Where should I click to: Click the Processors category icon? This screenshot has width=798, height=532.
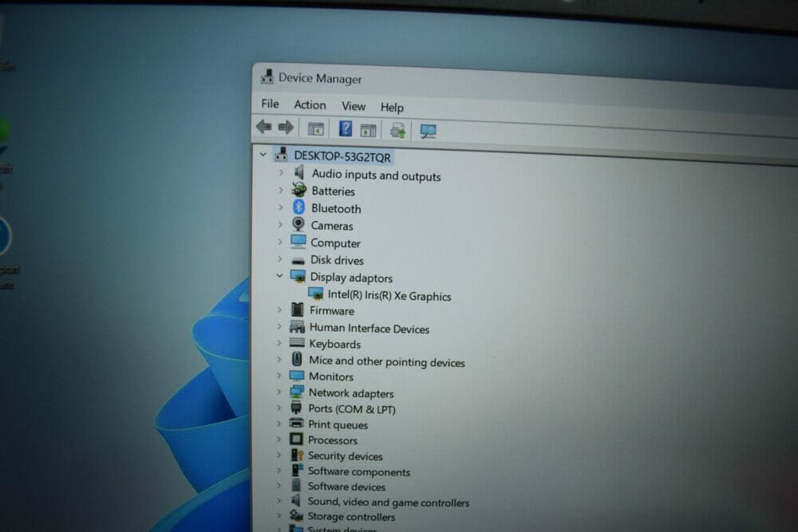[x=296, y=439]
